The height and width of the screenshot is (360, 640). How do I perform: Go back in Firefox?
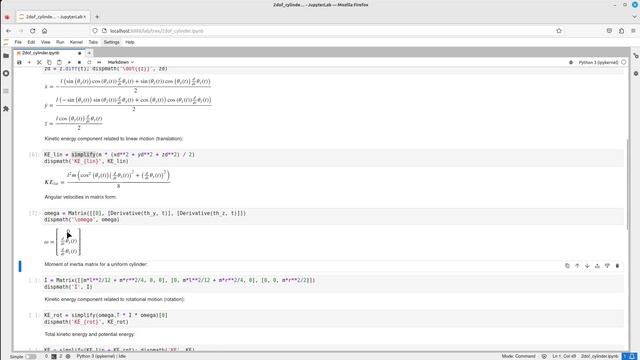(x=9, y=31)
